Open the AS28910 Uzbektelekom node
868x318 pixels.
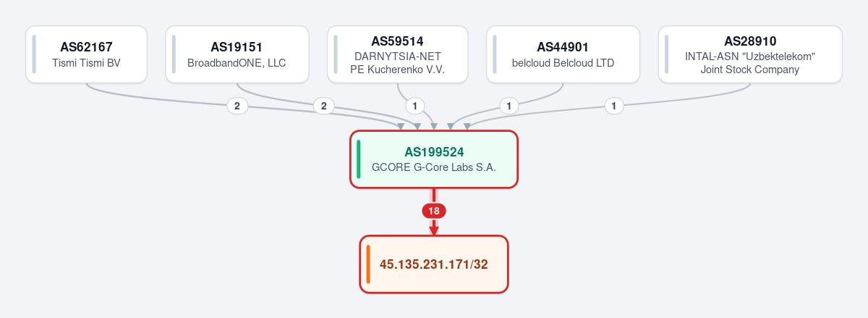pos(750,54)
